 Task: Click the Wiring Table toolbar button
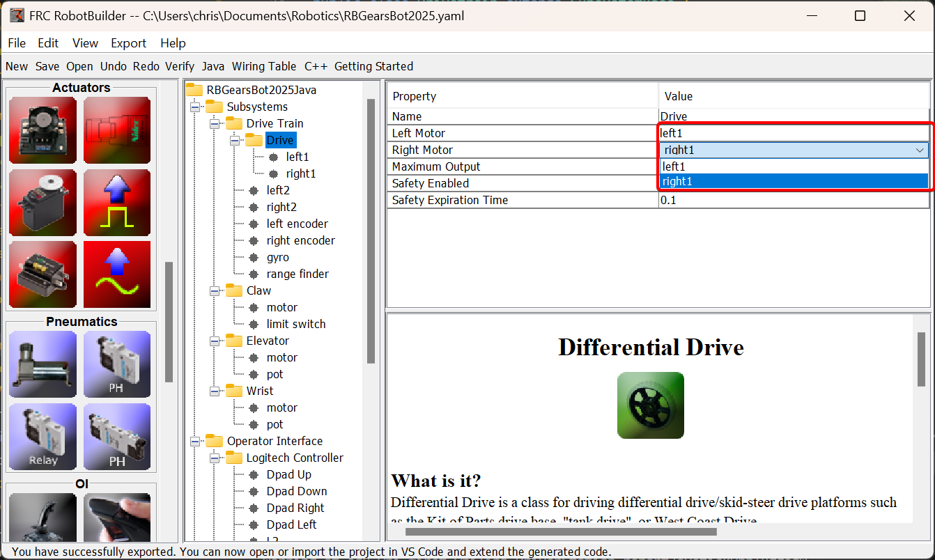click(x=264, y=66)
